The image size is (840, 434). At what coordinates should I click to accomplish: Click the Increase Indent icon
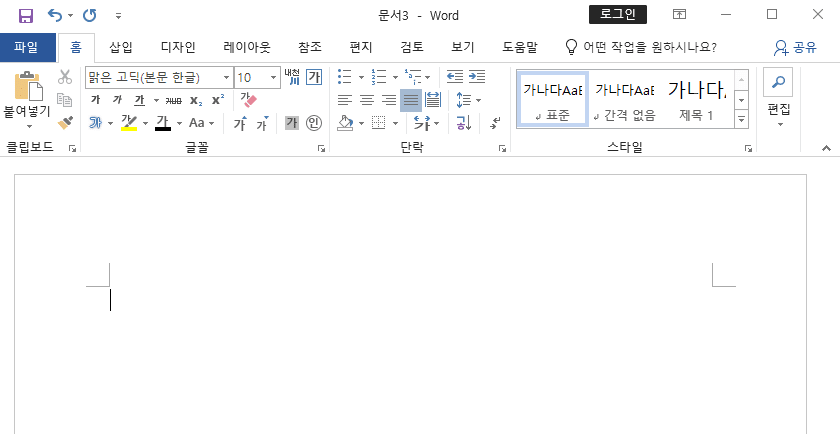click(477, 77)
